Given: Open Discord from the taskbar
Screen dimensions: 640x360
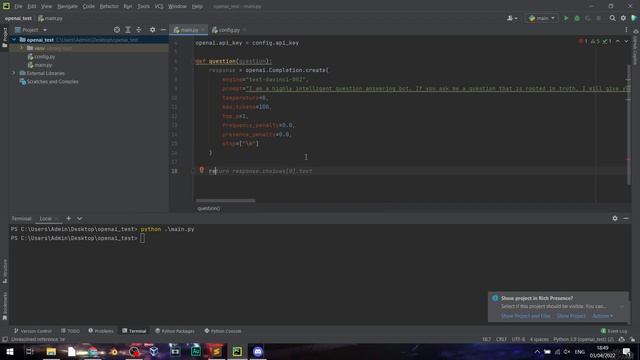Looking at the screenshot, I should pyautogui.click(x=258, y=351).
